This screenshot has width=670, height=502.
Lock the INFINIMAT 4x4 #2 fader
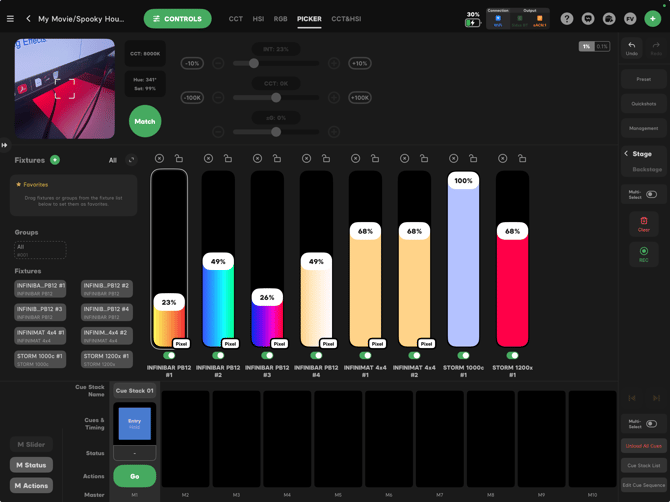click(424, 159)
